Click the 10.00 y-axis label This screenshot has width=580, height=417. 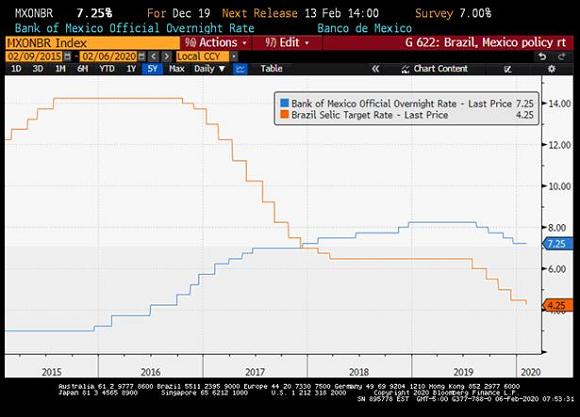(x=559, y=186)
